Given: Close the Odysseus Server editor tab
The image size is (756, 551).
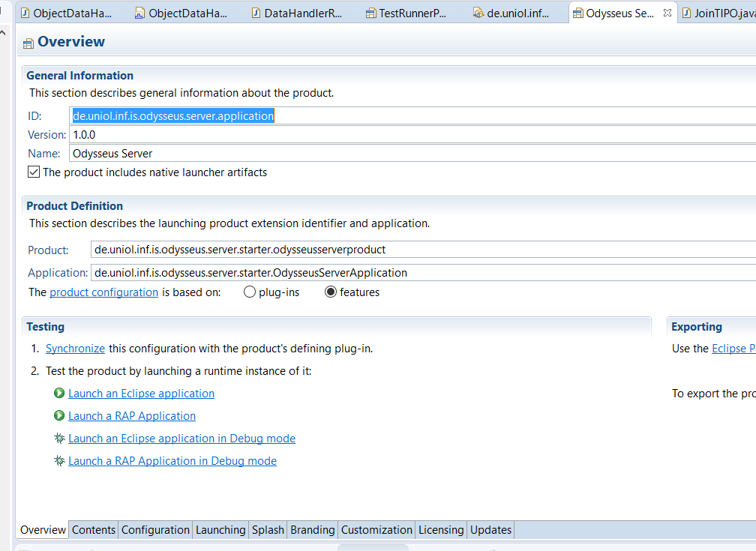Looking at the screenshot, I should pos(667,13).
